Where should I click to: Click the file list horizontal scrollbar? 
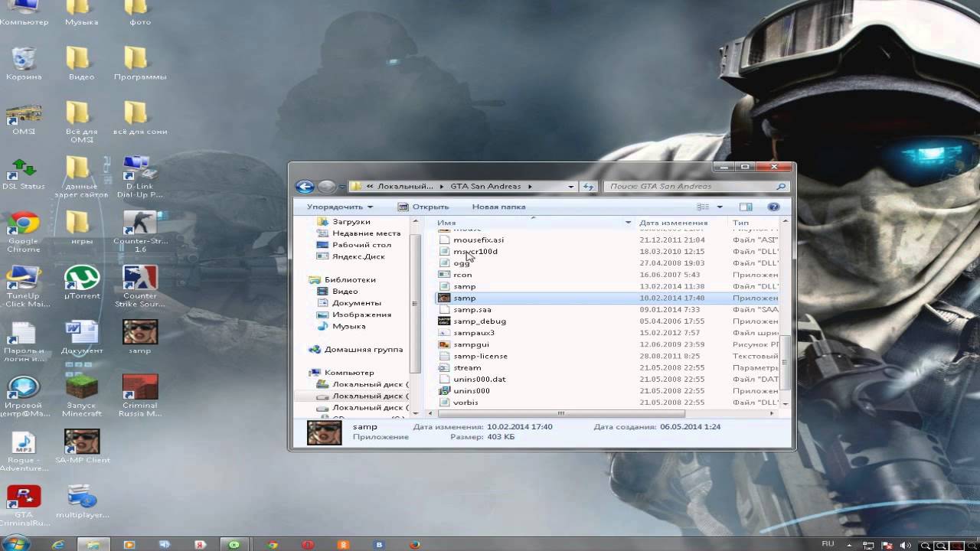tap(560, 413)
